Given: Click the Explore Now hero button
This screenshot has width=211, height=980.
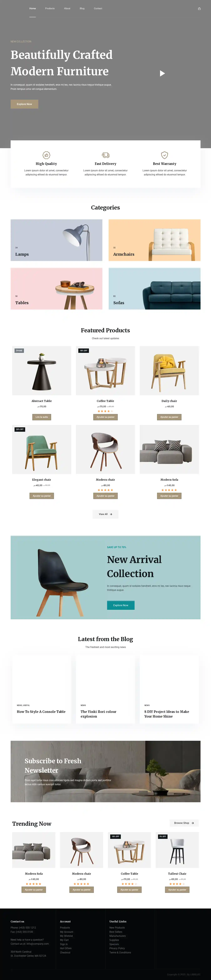Looking at the screenshot, I should [24, 104].
